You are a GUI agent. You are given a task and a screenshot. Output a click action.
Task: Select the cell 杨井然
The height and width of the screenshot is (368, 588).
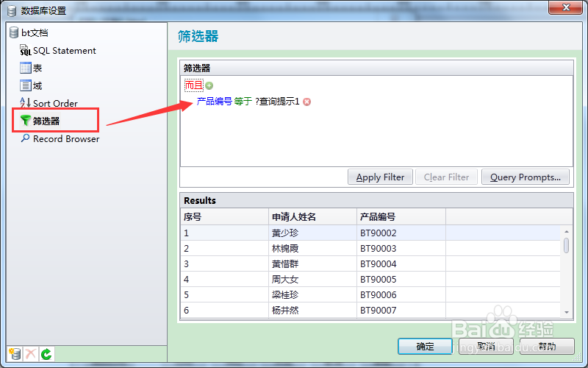(313, 310)
